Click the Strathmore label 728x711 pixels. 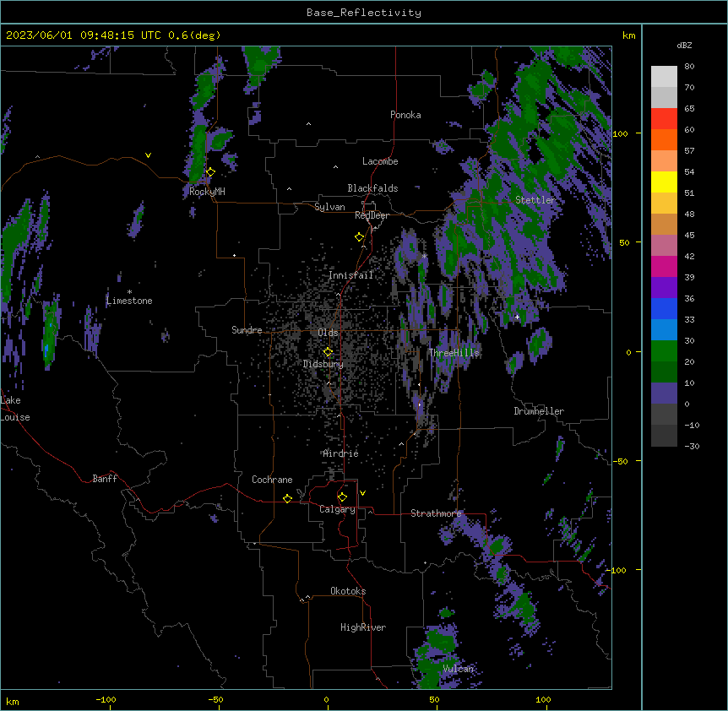(436, 513)
